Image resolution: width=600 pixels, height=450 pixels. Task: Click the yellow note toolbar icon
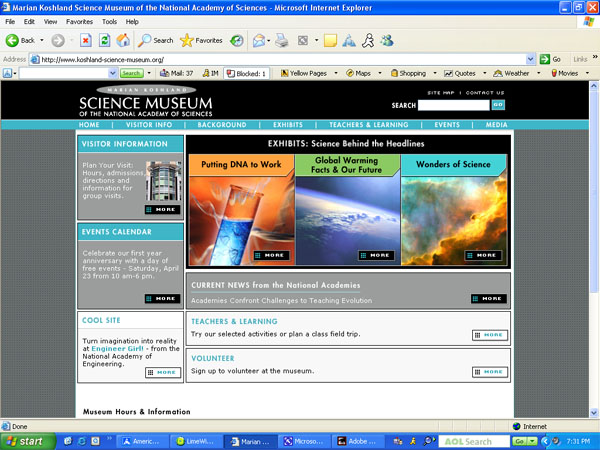click(x=330, y=40)
